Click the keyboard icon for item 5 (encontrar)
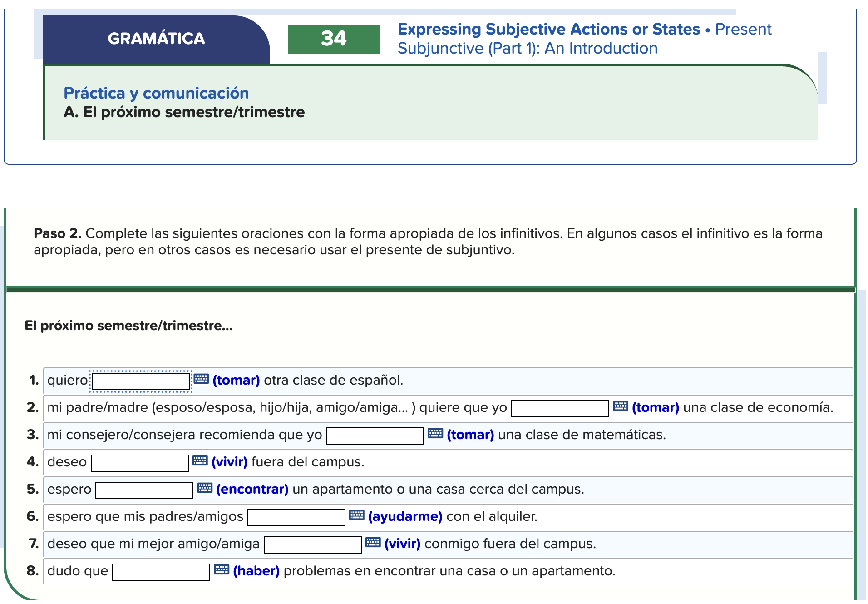This screenshot has height=604, width=868. tap(205, 489)
